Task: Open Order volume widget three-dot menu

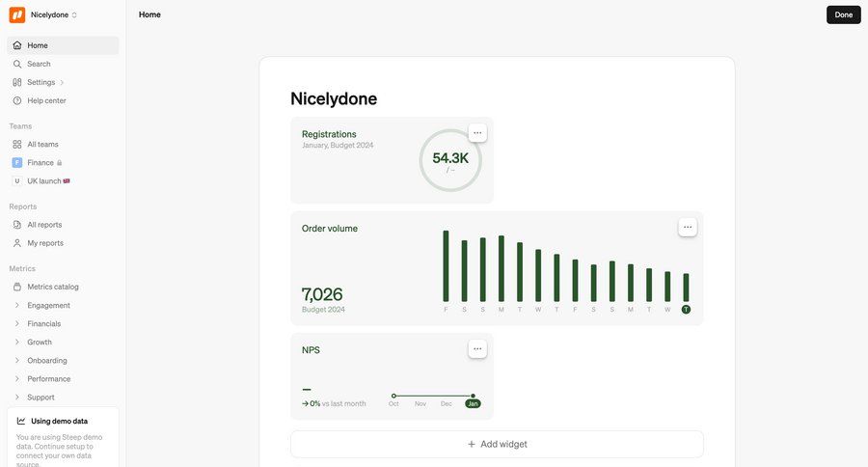Action: 688,227
